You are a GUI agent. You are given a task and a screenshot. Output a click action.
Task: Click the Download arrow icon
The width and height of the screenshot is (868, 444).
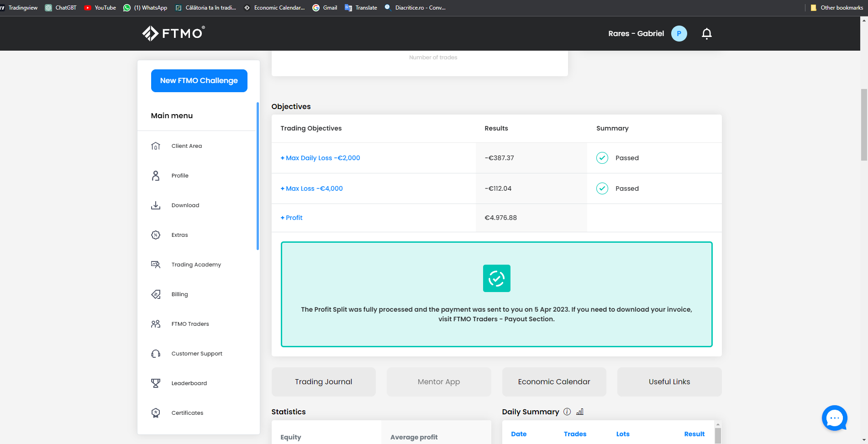pos(156,205)
